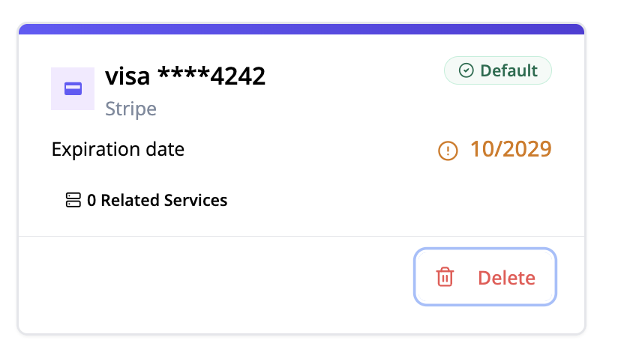Click the visa ****4242 card title
The height and width of the screenshot is (364, 627).
coord(185,76)
